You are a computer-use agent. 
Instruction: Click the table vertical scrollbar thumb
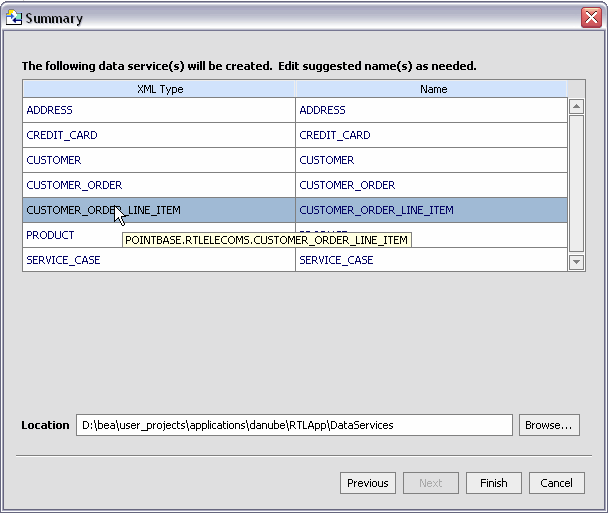point(576,183)
